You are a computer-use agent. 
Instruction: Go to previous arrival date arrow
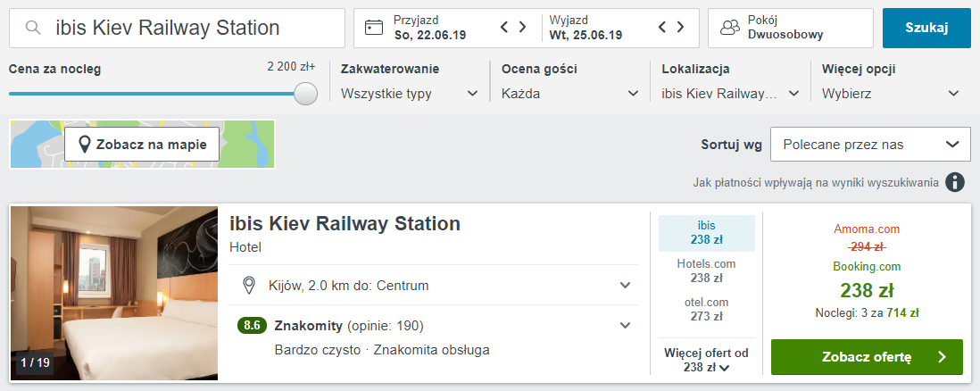click(x=505, y=28)
